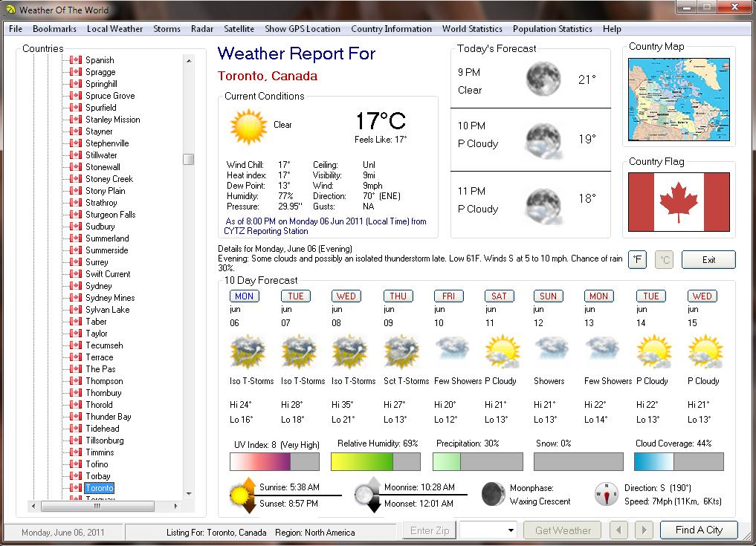Open the dropdown next to Enter Zip
Screen dimensions: 756x546
511,530
